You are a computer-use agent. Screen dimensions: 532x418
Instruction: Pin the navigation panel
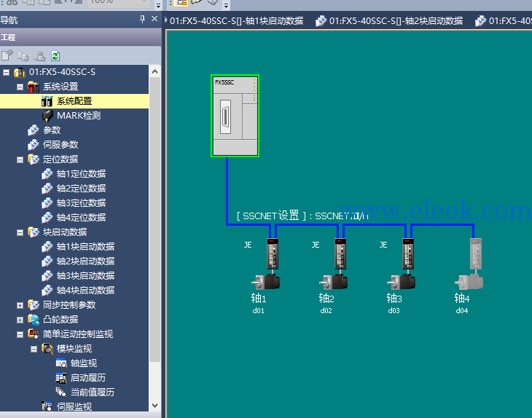143,20
